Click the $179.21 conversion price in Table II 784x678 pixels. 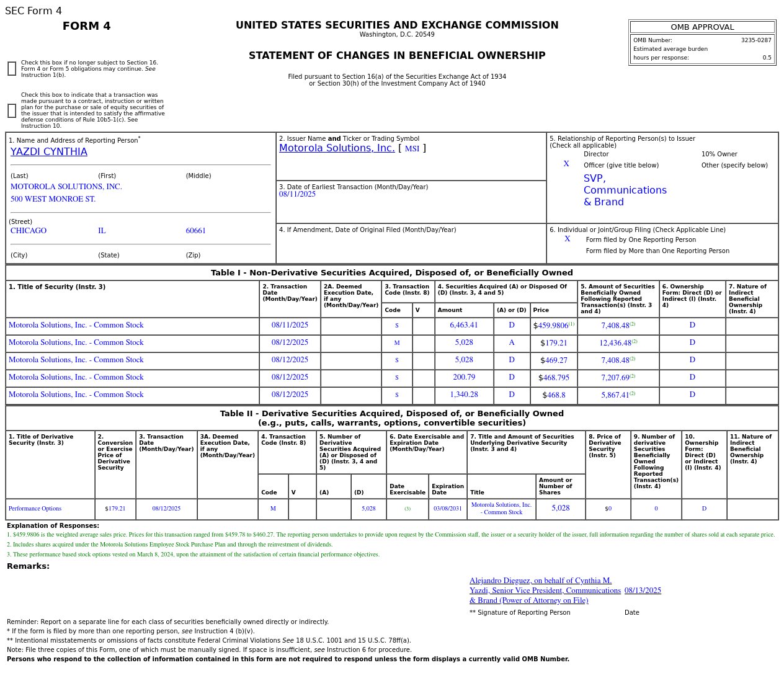click(115, 509)
